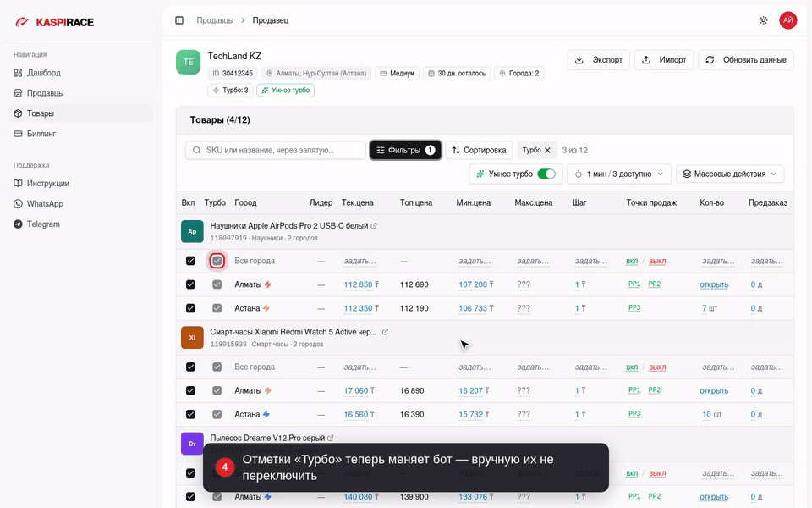Open the Фильтры panel
This screenshot has width=812, height=508.
pos(405,151)
